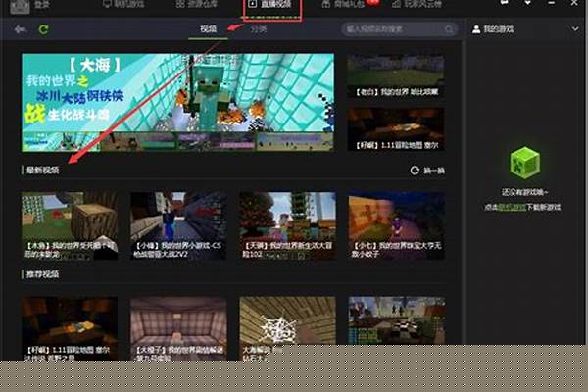Click the 我的游戏 user icon
This screenshot has width=588, height=392.
476,30
